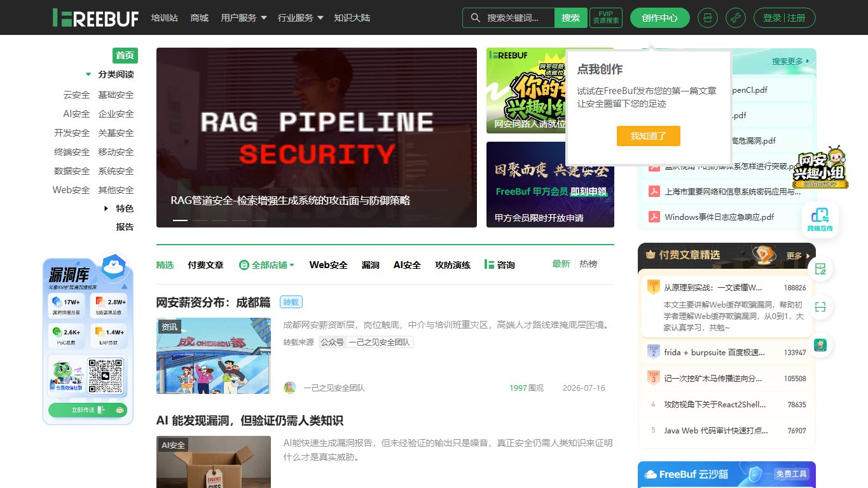Screen dimensions: 868x488
Task: Collapse the 分类阅读 sidebar section
Action: (x=88, y=74)
